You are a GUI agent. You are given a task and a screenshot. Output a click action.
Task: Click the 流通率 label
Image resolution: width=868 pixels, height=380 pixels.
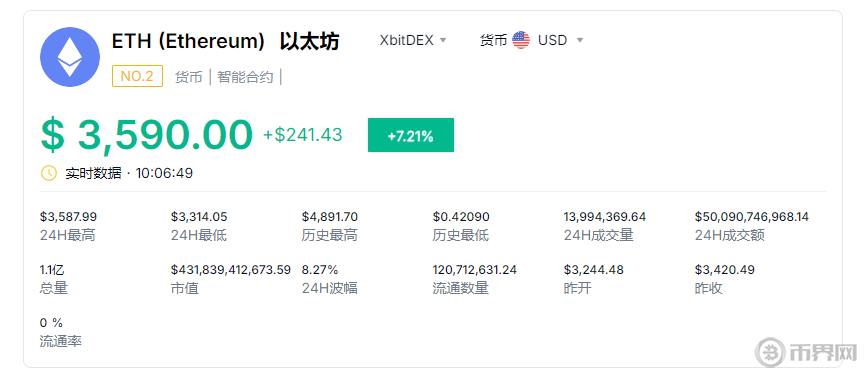[x=61, y=342]
